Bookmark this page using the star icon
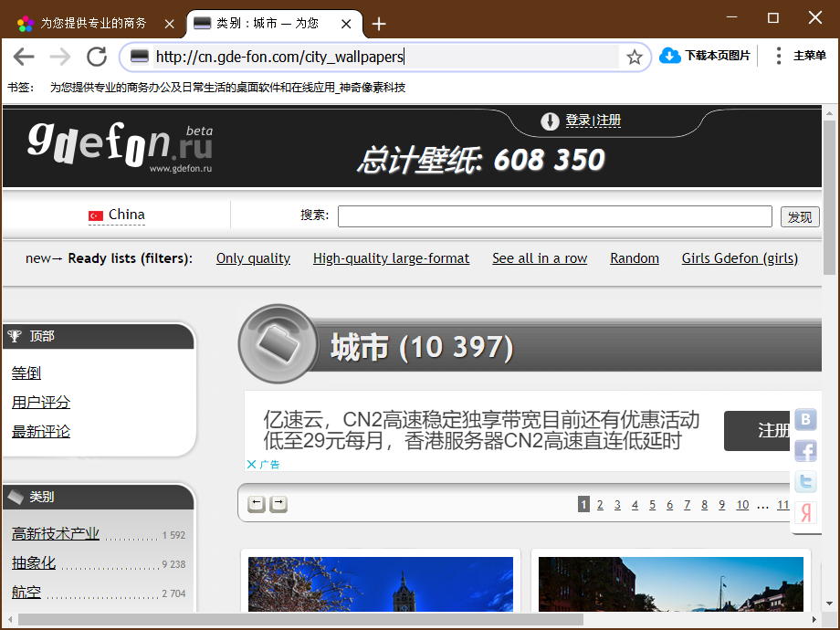This screenshot has height=630, width=840. point(634,56)
